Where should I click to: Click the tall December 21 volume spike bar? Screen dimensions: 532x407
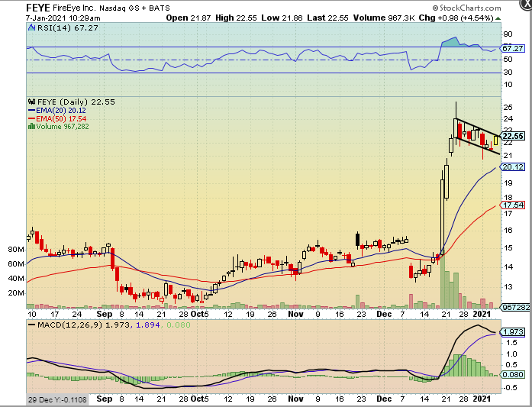point(442,279)
